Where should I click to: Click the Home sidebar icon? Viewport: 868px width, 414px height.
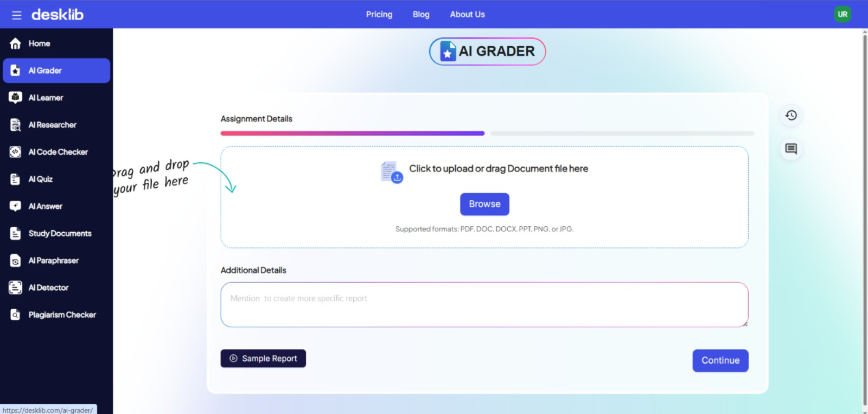[x=15, y=43]
